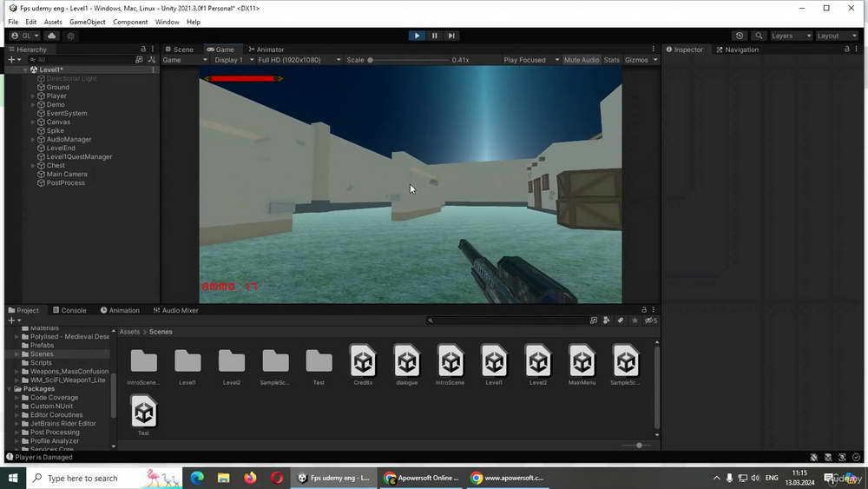
Task: Click the Step frame button
Action: [x=451, y=36]
